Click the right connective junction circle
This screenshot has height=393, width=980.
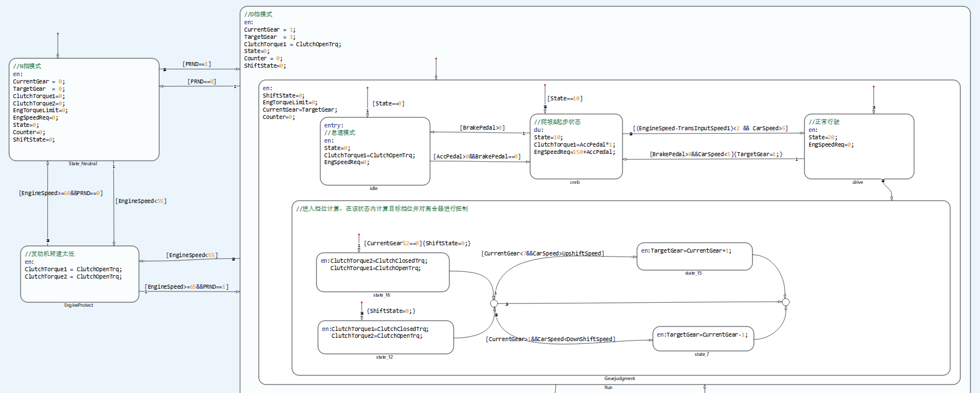[x=785, y=302]
